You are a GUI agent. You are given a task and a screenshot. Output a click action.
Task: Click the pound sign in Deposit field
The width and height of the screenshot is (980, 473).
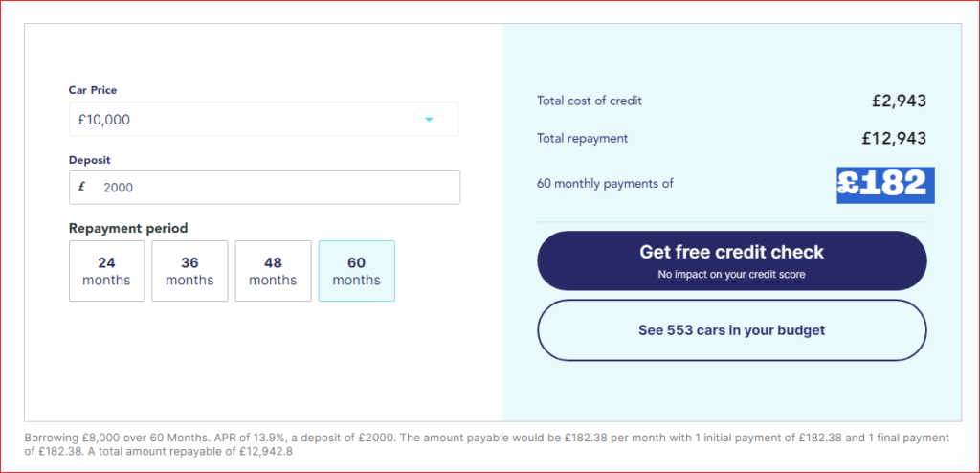(81, 187)
